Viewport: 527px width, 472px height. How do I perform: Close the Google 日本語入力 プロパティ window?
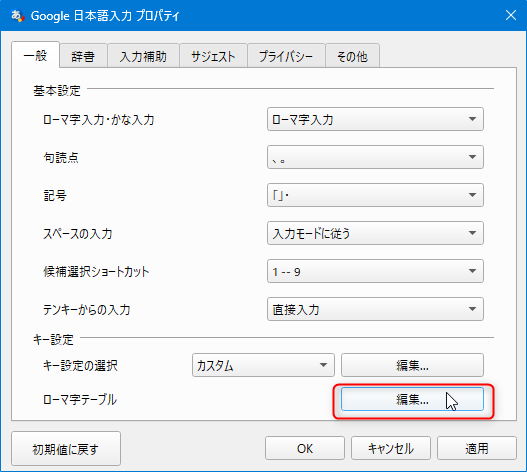tap(511, 15)
